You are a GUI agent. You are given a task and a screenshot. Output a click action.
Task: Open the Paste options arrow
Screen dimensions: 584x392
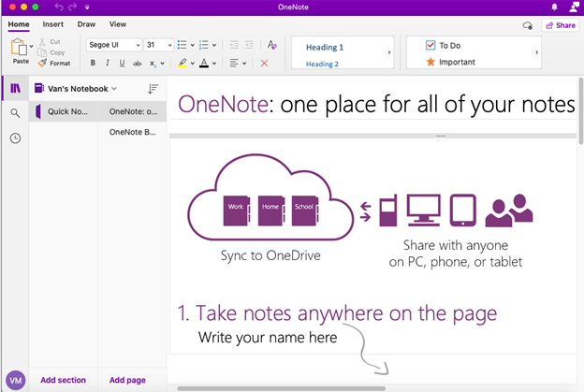[x=31, y=46]
